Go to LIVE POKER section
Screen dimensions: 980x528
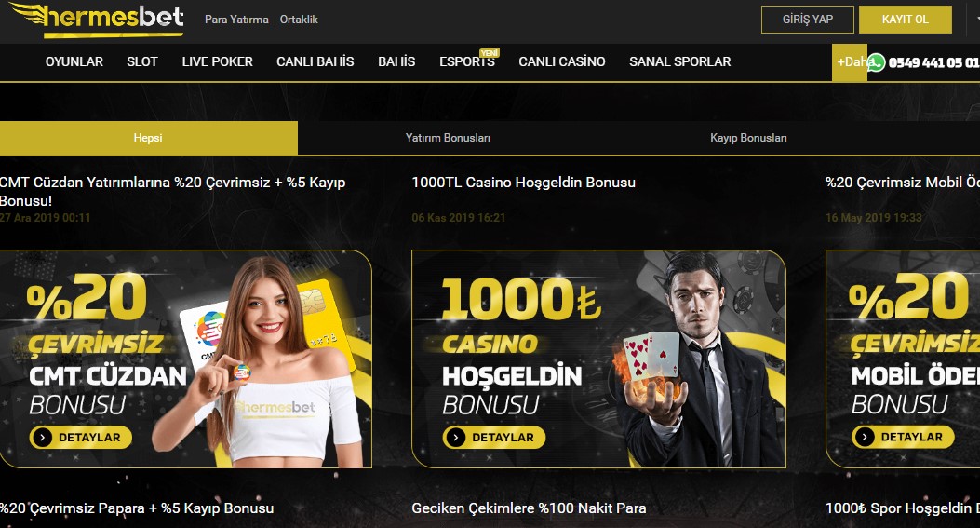218,62
